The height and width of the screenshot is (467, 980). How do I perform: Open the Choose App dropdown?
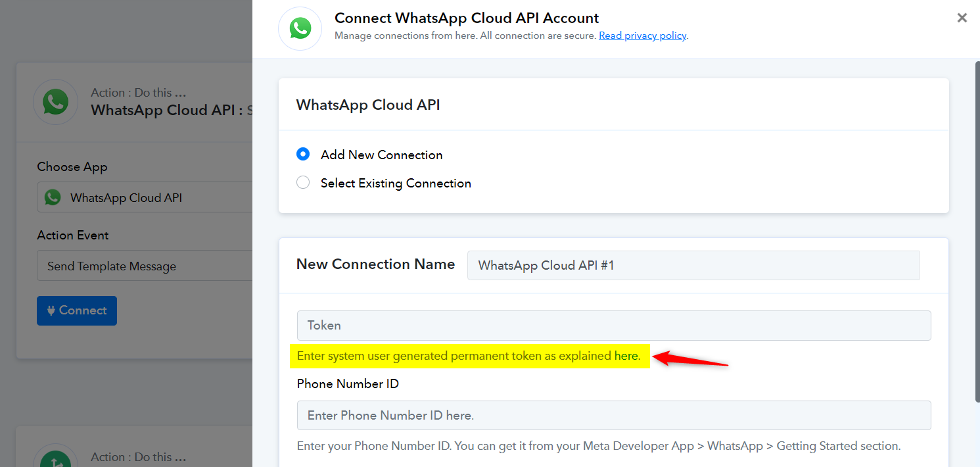145,197
